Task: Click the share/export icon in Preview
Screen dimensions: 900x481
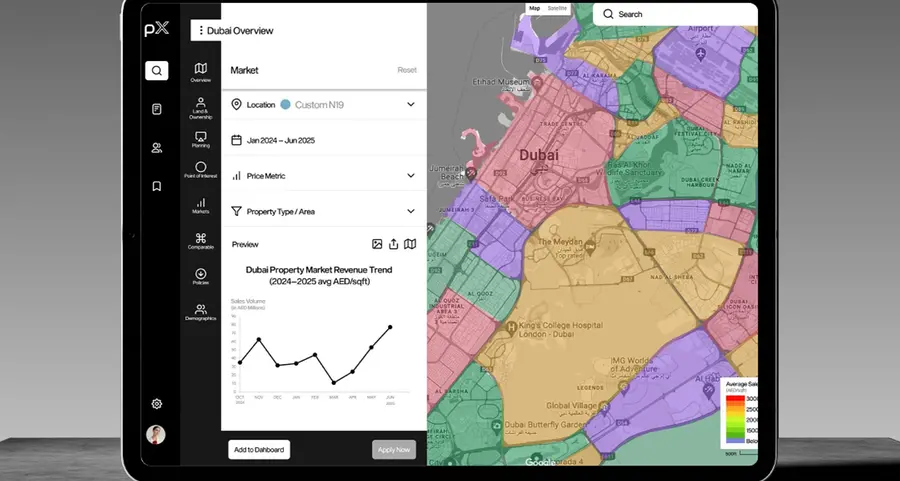Action: pyautogui.click(x=393, y=244)
